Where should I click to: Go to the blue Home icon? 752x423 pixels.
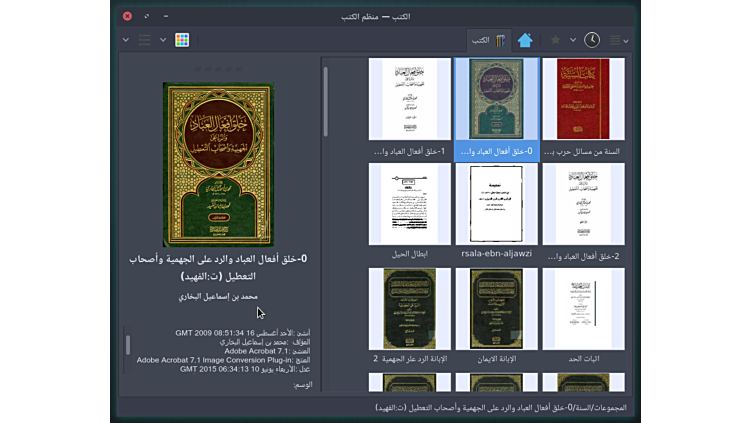[x=525, y=40]
